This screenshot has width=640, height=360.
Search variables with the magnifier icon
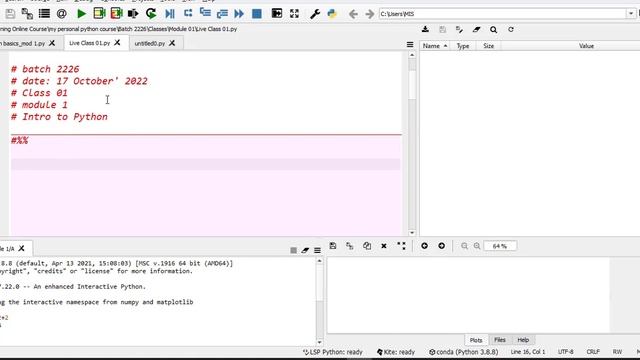click(493, 29)
